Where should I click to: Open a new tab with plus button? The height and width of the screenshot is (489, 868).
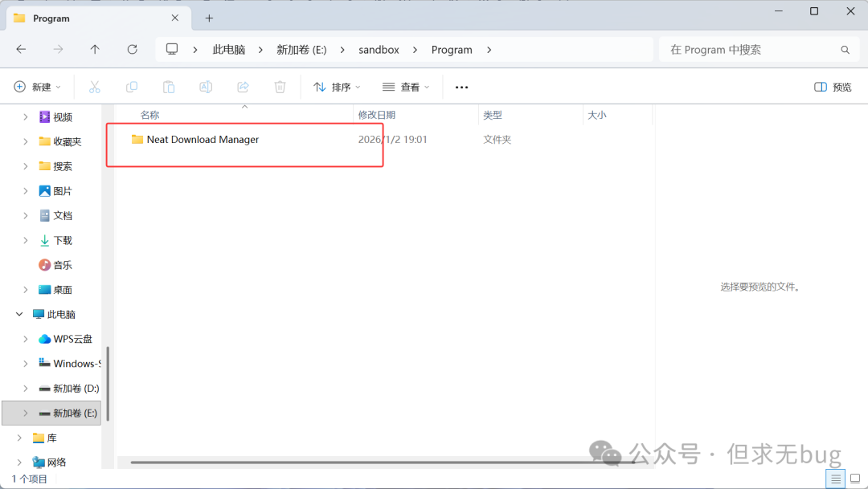click(x=209, y=18)
